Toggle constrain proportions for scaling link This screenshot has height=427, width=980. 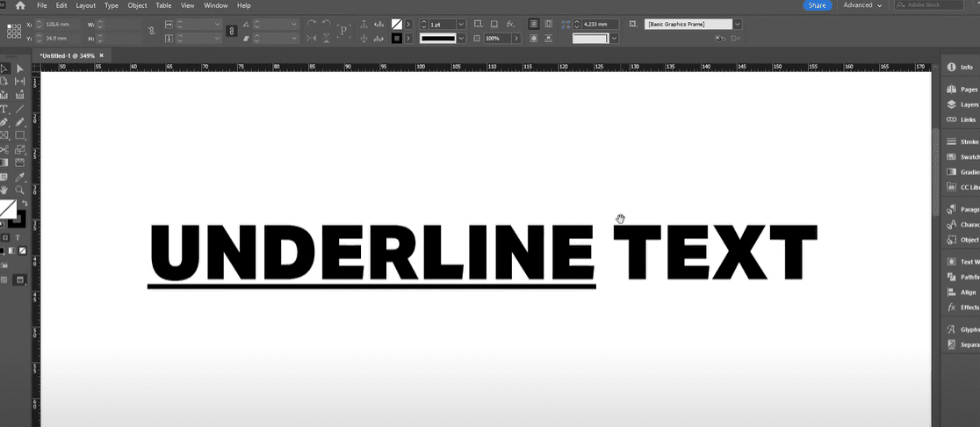231,32
